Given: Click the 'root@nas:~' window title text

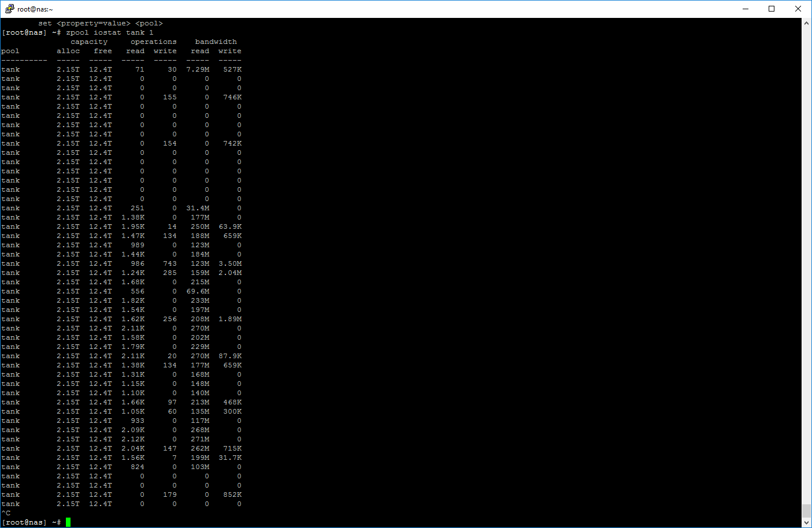Looking at the screenshot, I should click(x=35, y=9).
